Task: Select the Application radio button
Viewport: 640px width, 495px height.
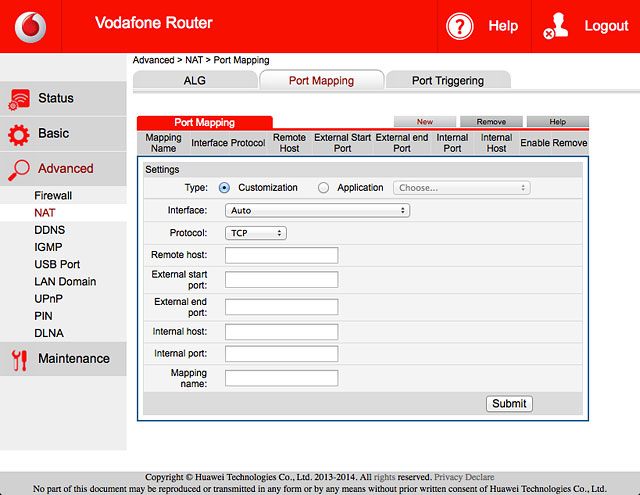Action: 323,188
